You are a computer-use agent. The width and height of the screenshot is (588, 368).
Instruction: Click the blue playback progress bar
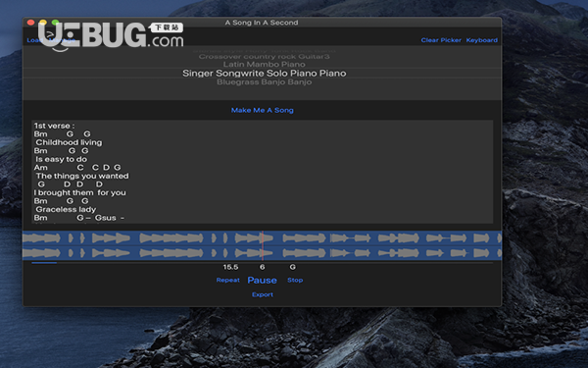coord(44,263)
